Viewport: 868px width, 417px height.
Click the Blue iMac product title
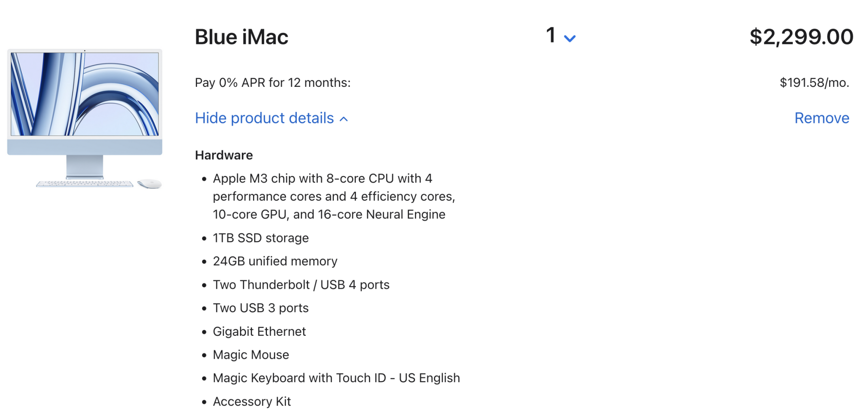point(241,37)
